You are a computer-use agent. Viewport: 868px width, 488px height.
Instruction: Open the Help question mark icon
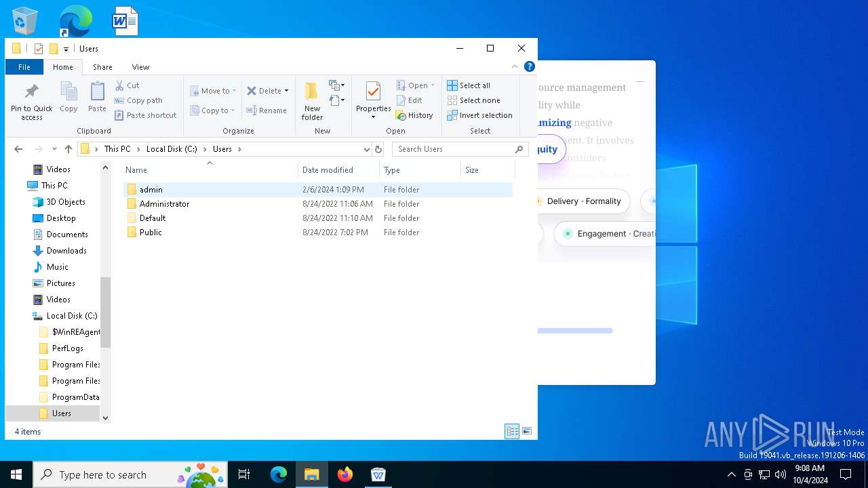[x=530, y=66]
